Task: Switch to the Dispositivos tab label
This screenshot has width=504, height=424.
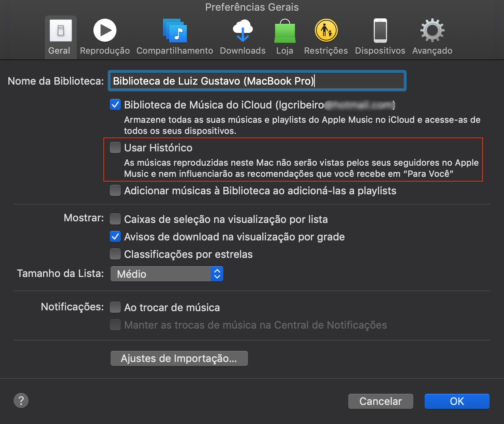Action: (x=380, y=50)
